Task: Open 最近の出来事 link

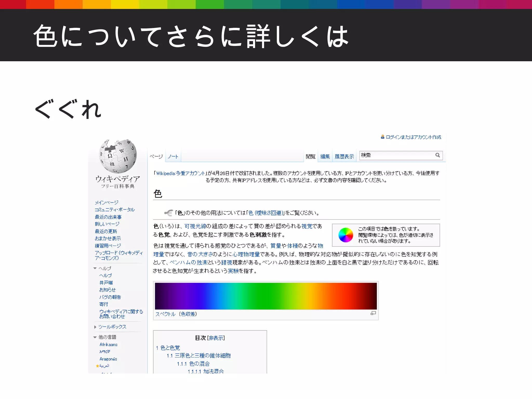Action: [x=108, y=217]
